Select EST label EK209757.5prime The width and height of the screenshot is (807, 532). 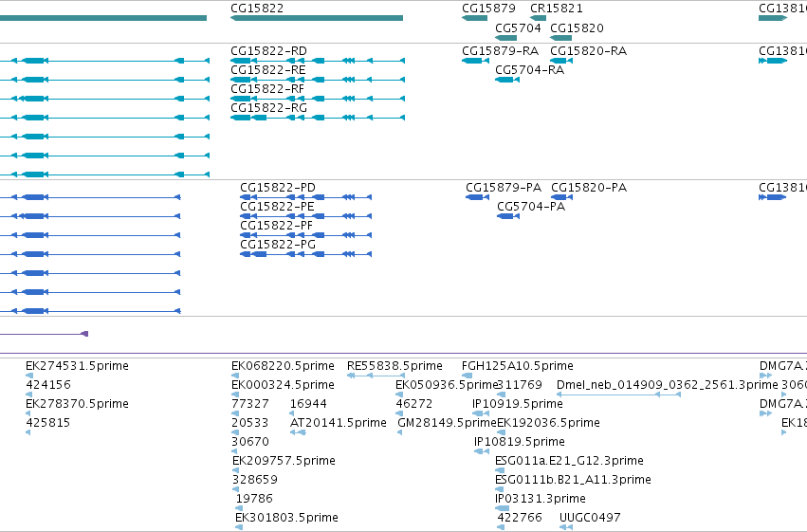point(284,461)
